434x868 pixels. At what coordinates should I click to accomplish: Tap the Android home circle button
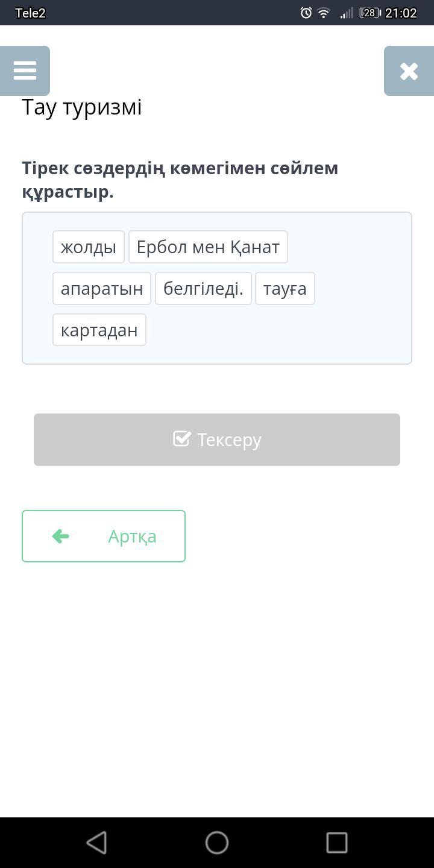(x=217, y=842)
